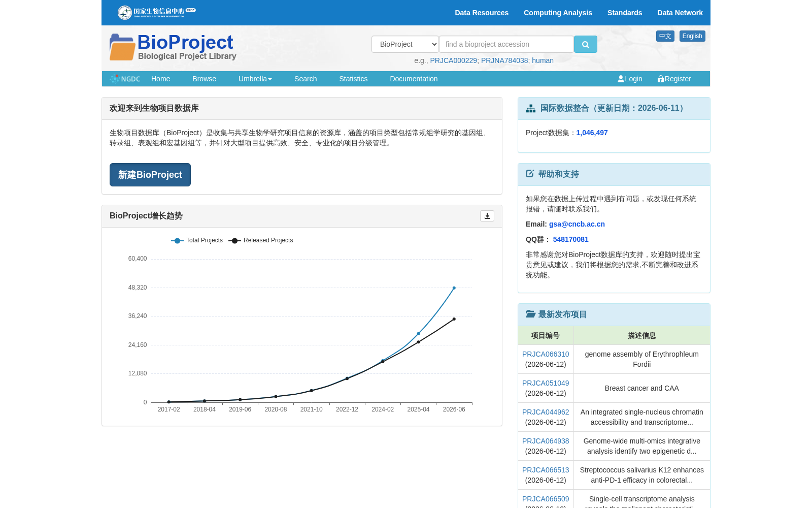Viewport: 812px width, 508px height.
Task: Click the 2026-06 Total Projects data point
Action: point(454,288)
